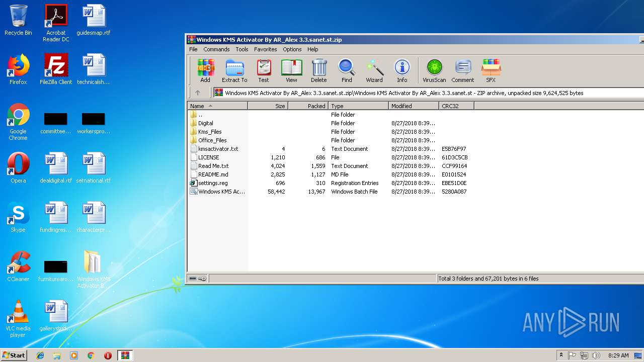
Task: Sort by CRC32 column header
Action: [456, 106]
